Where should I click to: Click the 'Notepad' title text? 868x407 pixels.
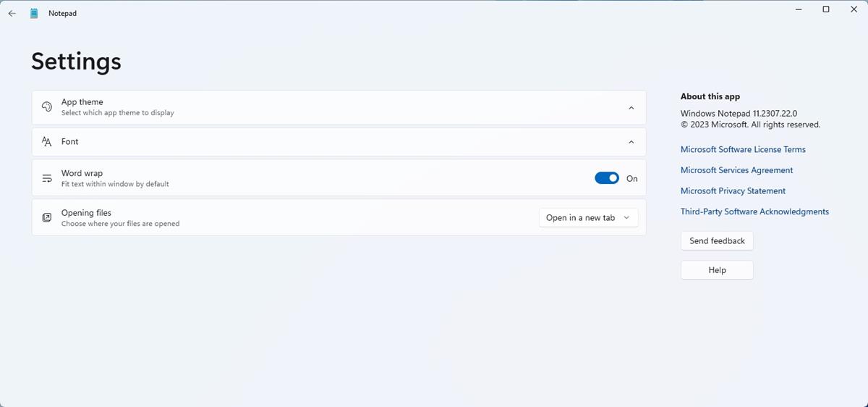pyautogui.click(x=62, y=13)
